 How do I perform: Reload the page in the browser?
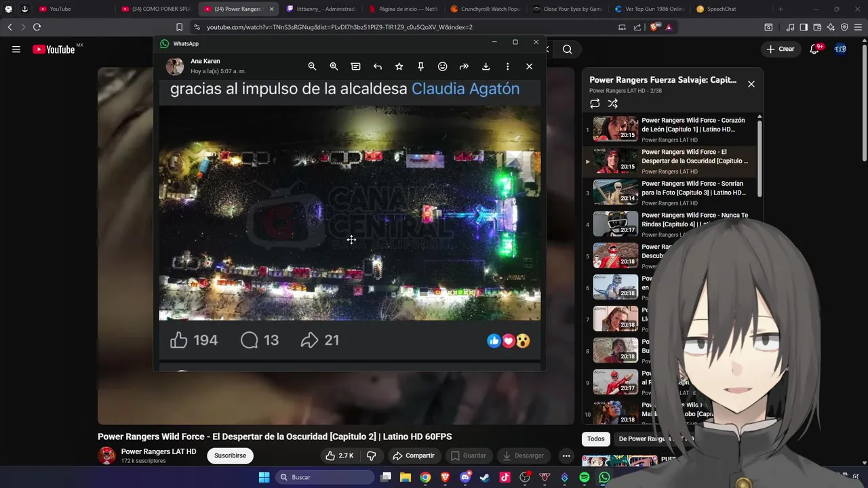37,27
